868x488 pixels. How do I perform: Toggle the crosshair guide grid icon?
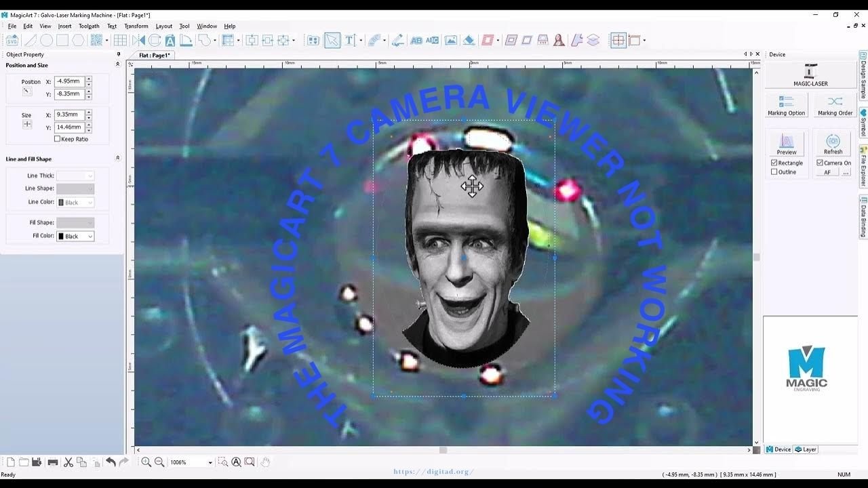pos(618,41)
